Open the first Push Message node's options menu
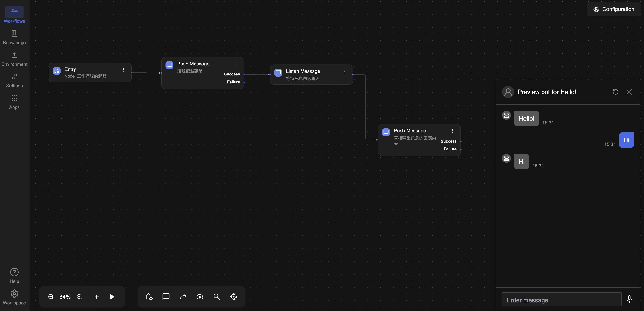This screenshot has height=311, width=644. click(x=236, y=64)
